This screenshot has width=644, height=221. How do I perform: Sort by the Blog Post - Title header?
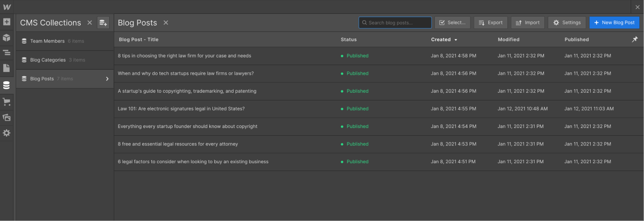(139, 39)
